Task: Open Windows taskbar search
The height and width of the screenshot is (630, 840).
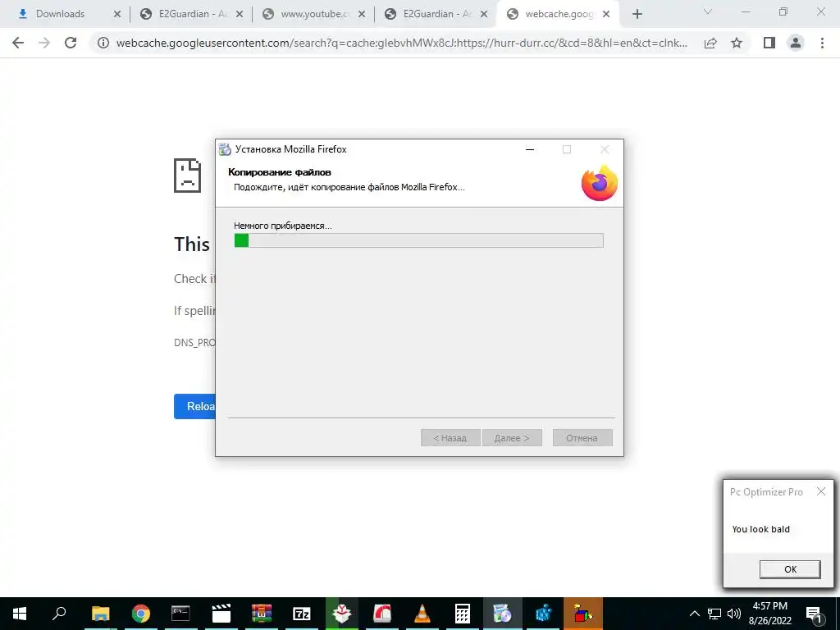Action: click(59, 614)
